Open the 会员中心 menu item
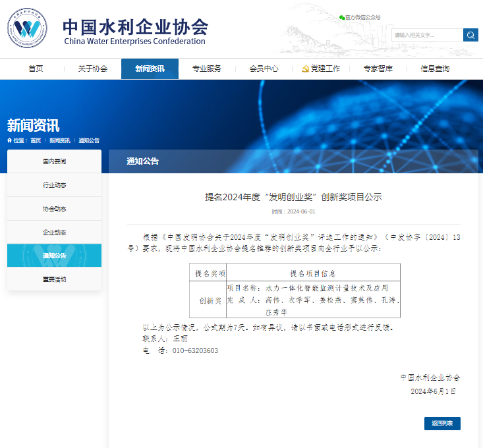 (x=264, y=69)
